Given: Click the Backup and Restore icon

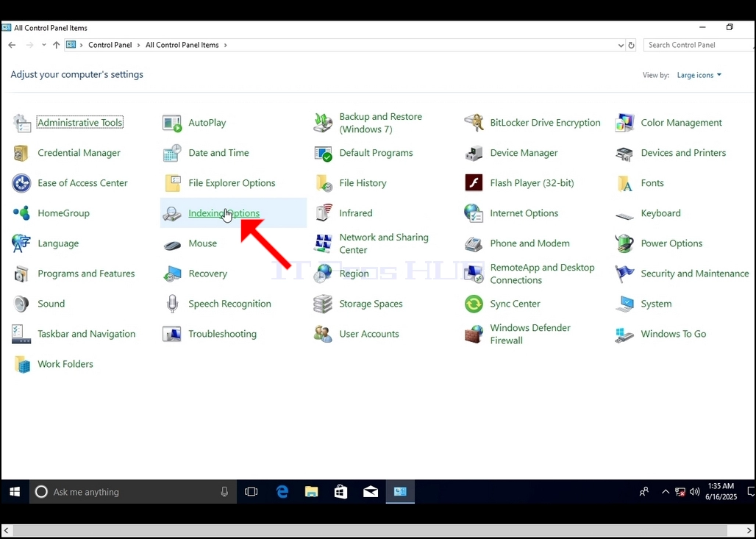Looking at the screenshot, I should coord(323,123).
